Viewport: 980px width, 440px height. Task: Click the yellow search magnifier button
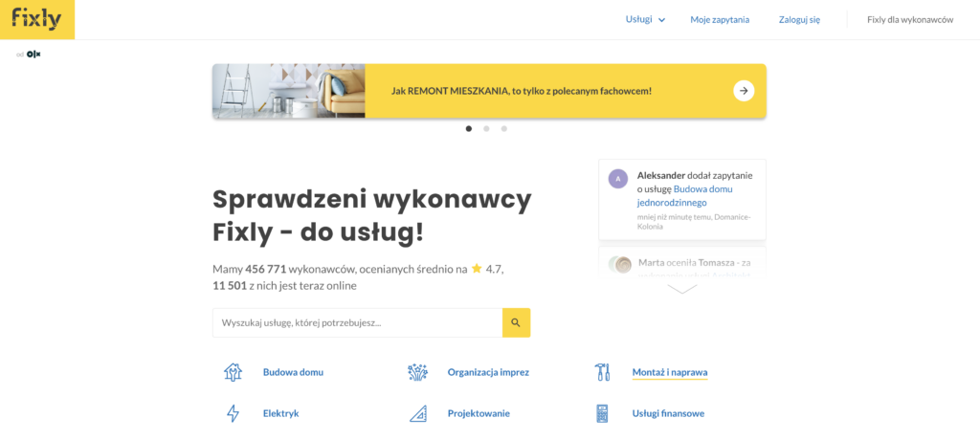click(x=516, y=322)
